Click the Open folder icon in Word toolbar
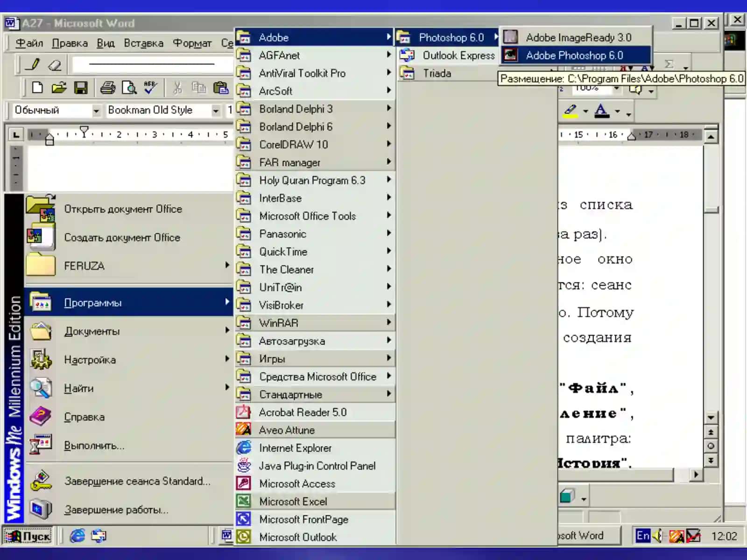747x560 pixels. (x=59, y=88)
